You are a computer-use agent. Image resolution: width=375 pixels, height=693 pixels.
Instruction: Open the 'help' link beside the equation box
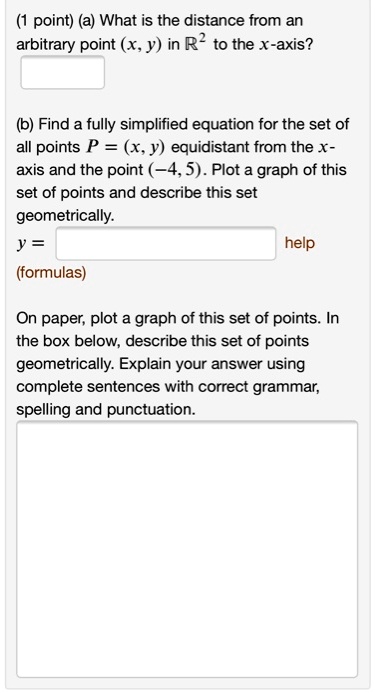[x=299, y=243]
